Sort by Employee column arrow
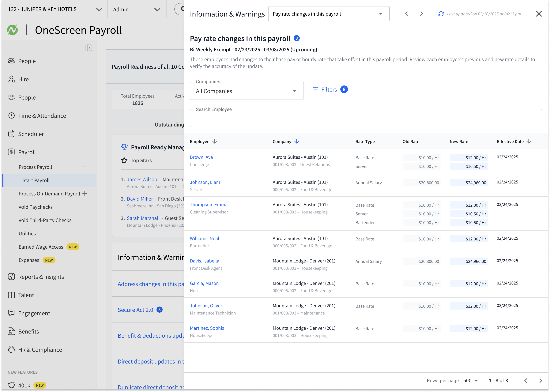Viewport: 550px width, 392px height. [x=215, y=141]
